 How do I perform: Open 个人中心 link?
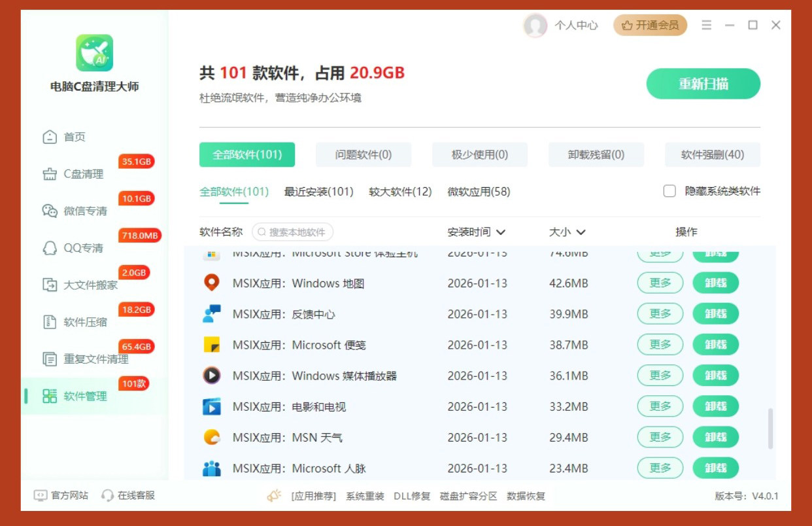[x=576, y=26]
